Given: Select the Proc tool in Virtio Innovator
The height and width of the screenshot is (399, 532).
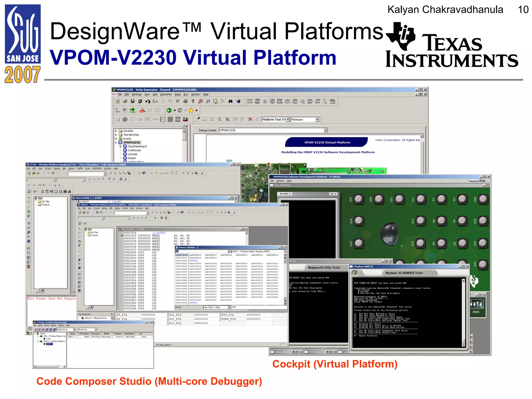Looking at the screenshot, I should point(257,102).
